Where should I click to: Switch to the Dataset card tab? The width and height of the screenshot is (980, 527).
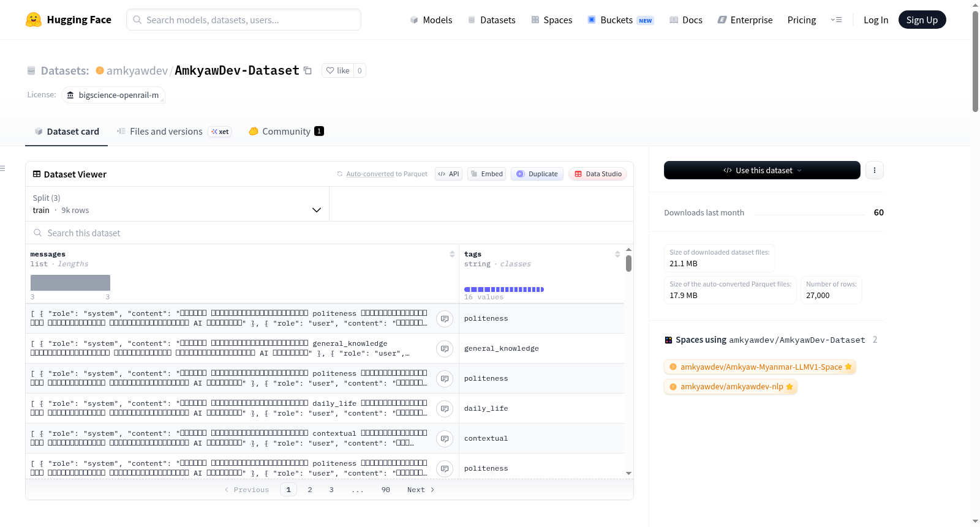pos(67,131)
